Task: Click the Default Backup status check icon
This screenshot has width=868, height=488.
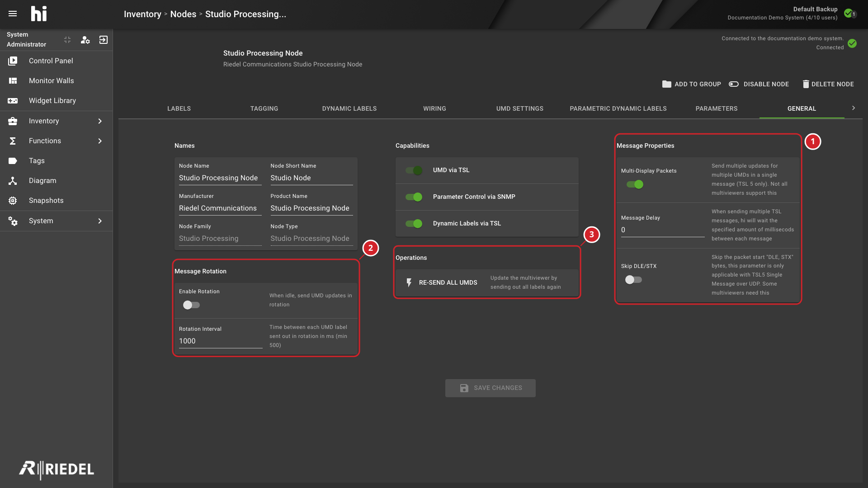Action: point(849,13)
